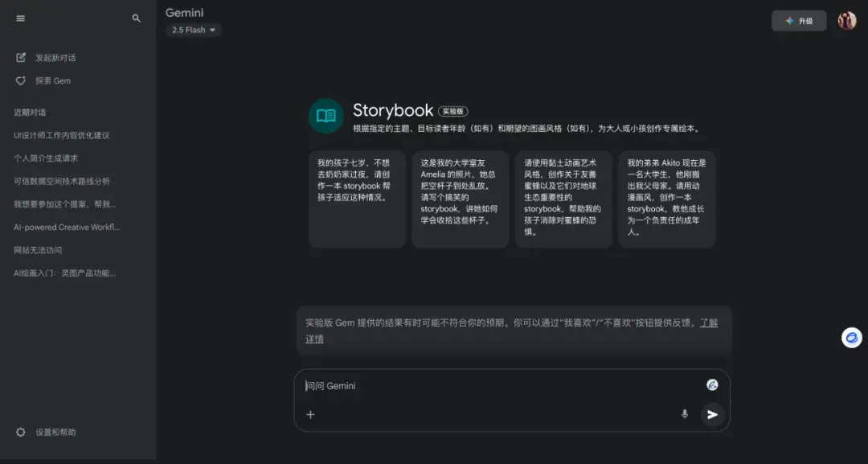Click the round icon in the input box
Image resolution: width=868 pixels, height=464 pixels.
point(712,385)
